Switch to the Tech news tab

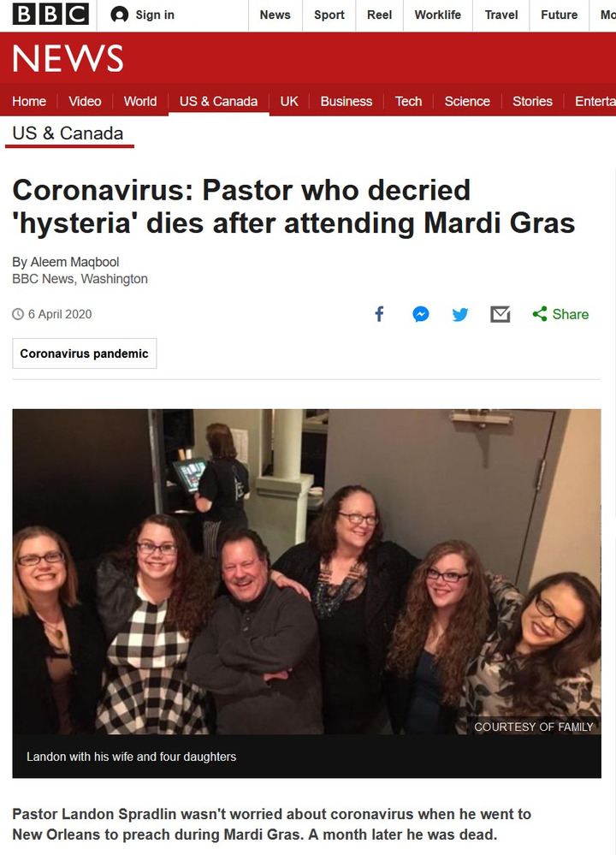coord(408,101)
